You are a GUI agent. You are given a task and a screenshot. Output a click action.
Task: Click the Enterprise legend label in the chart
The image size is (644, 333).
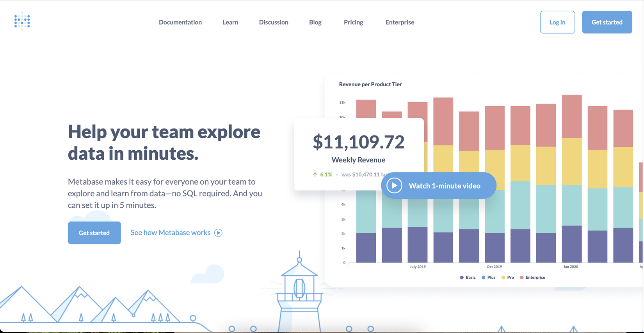(535, 278)
